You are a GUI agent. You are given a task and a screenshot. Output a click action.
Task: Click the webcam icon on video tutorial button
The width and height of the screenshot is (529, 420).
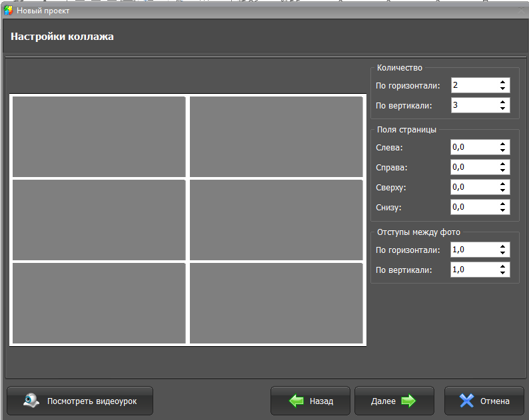(x=31, y=401)
